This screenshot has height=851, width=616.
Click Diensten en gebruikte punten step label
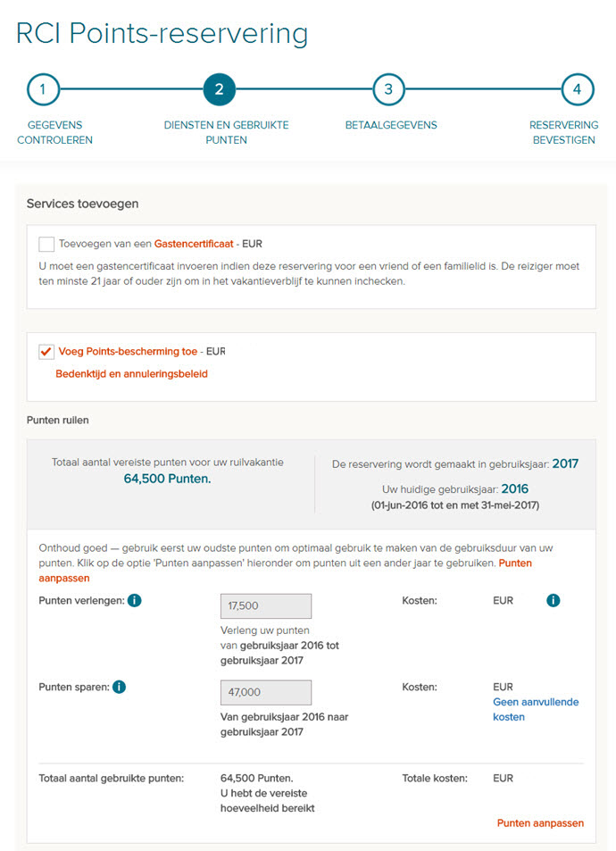pos(227,132)
